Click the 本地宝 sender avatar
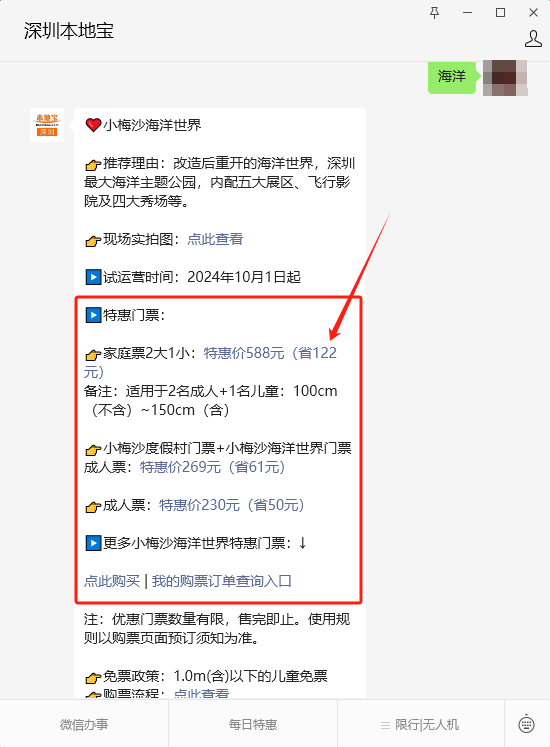 [47, 125]
